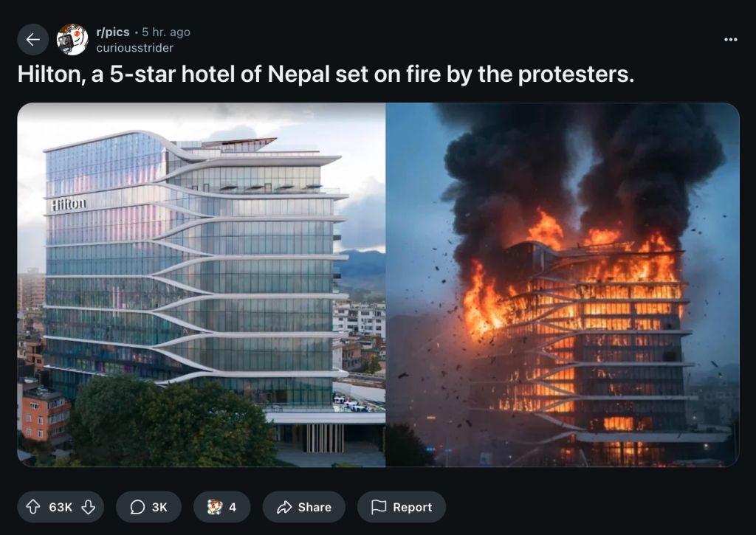The height and width of the screenshot is (535, 756).
Task: Click the award badge icon
Action: click(215, 507)
